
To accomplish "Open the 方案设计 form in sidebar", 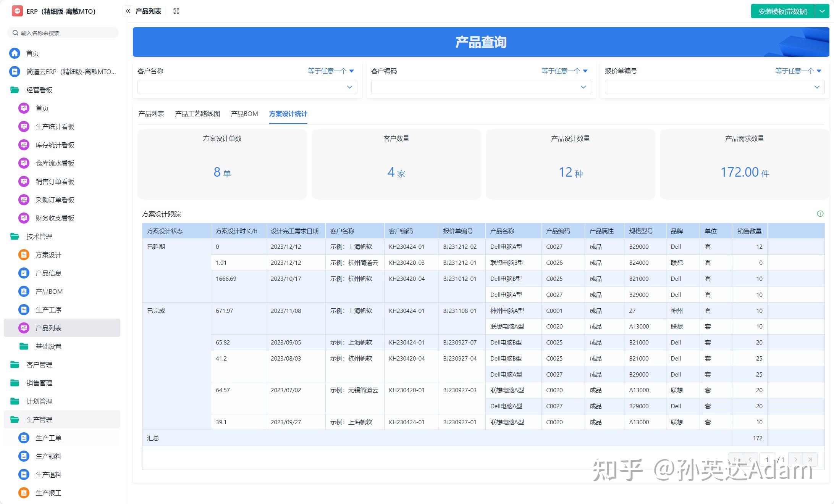I will (x=48, y=254).
